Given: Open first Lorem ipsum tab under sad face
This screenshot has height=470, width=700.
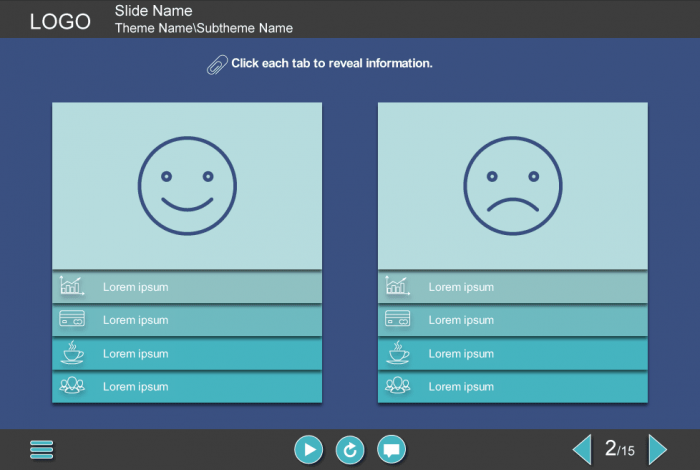Looking at the screenshot, I should 513,287.
